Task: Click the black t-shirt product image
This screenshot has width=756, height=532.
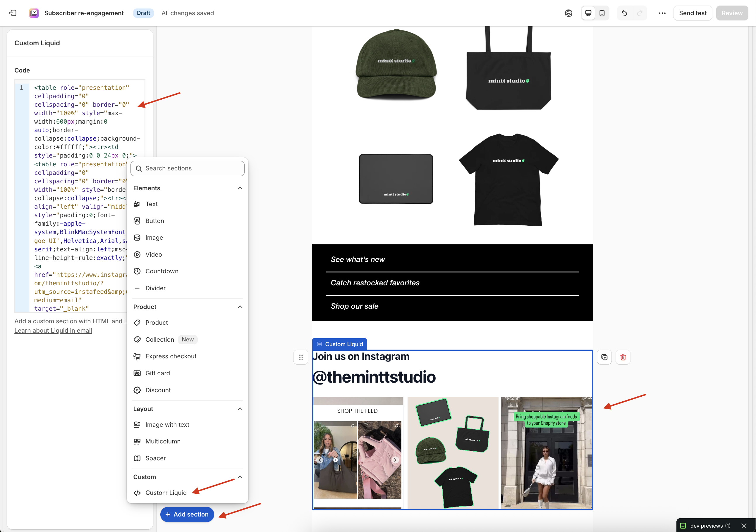Action: coord(508,180)
